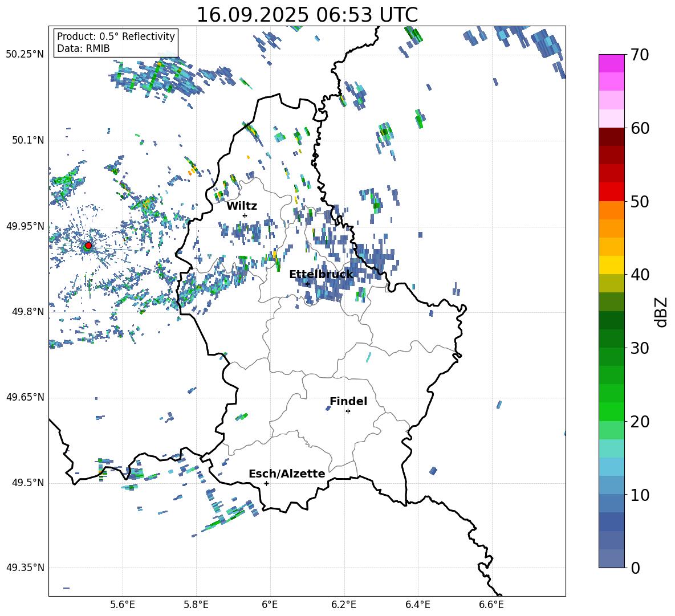Click the 6.6°E longitude label
675x616 pixels.
point(491,605)
